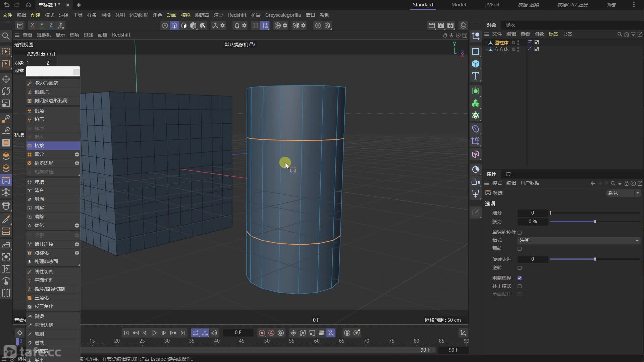Image resolution: width=644 pixels, height=362 pixels.
Task: Select the Rotate tool in left toolbar
Action: click(x=6, y=91)
